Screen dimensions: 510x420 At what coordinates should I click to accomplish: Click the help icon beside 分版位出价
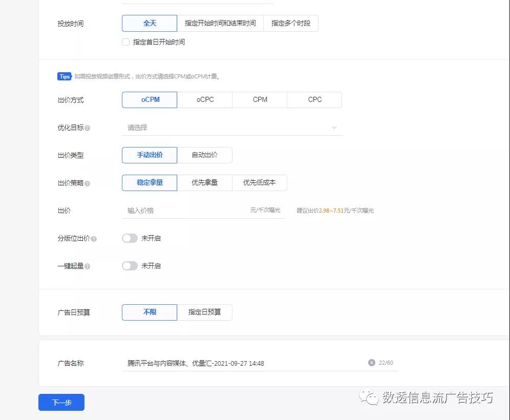[x=94, y=239]
